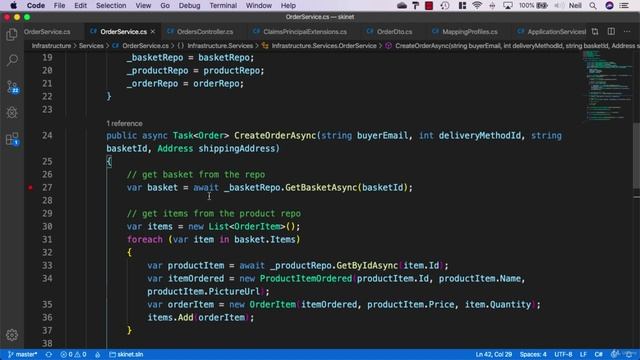This screenshot has height=360, width=640.
Task: Change the indentation setting Spaces: 4
Action: (x=533, y=354)
